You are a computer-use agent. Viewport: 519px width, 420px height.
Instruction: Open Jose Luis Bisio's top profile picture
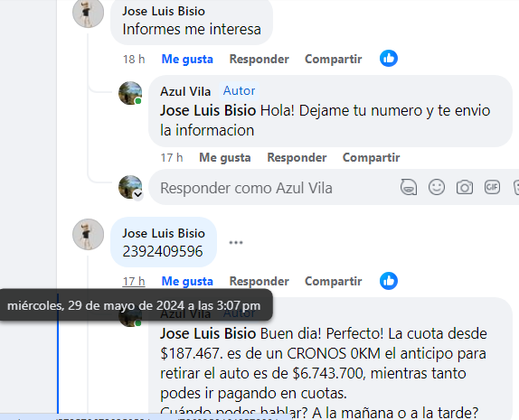pos(88,13)
